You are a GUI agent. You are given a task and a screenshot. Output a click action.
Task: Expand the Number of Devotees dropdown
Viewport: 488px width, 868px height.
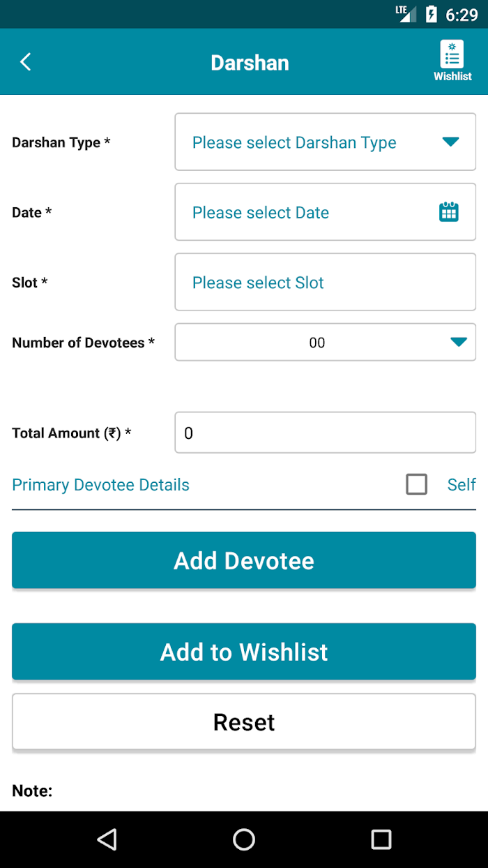point(325,342)
